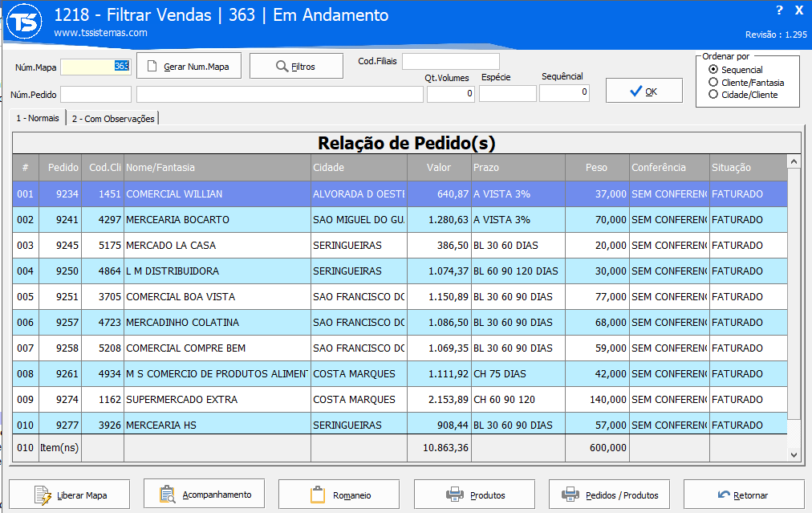Switch to 2 - Com Observações tab
The height and width of the screenshot is (513, 812).
pos(112,119)
